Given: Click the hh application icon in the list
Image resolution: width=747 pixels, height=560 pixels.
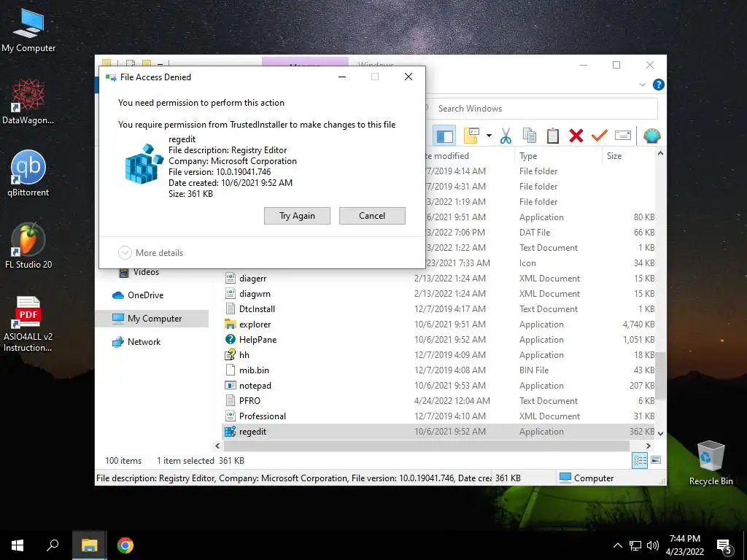Looking at the screenshot, I should click(x=230, y=355).
